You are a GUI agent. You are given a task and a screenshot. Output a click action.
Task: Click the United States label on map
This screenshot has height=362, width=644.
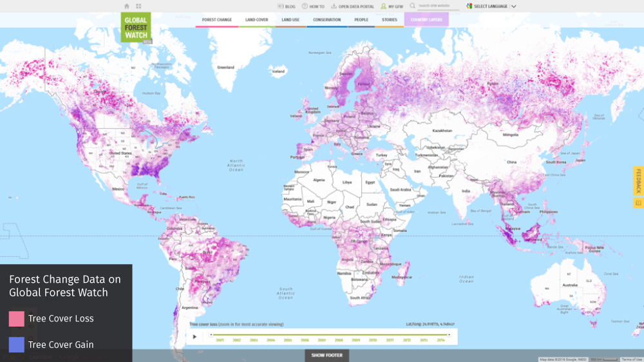(x=120, y=153)
